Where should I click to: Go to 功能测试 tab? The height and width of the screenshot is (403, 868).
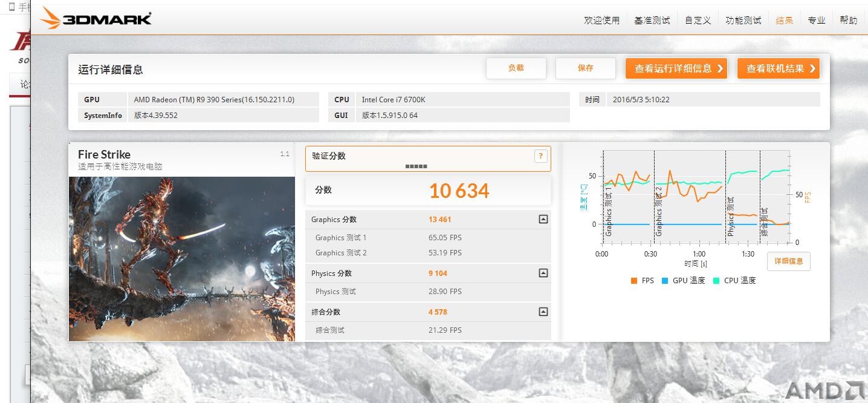tap(743, 20)
